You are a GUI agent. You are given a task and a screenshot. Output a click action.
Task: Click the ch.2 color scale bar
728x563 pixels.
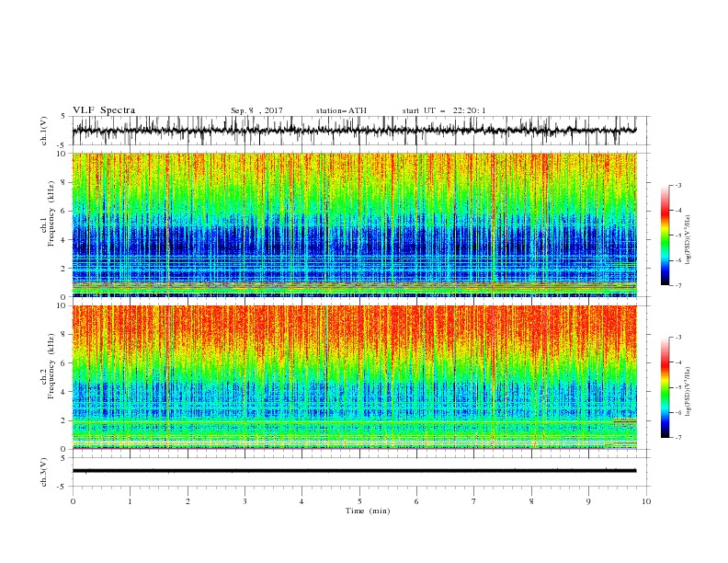point(665,387)
